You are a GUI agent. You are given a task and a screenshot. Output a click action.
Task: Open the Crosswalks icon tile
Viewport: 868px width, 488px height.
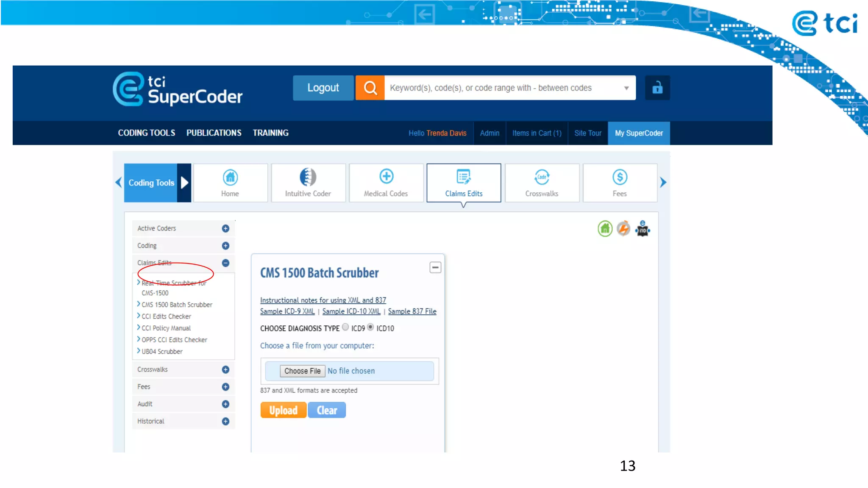tap(542, 183)
